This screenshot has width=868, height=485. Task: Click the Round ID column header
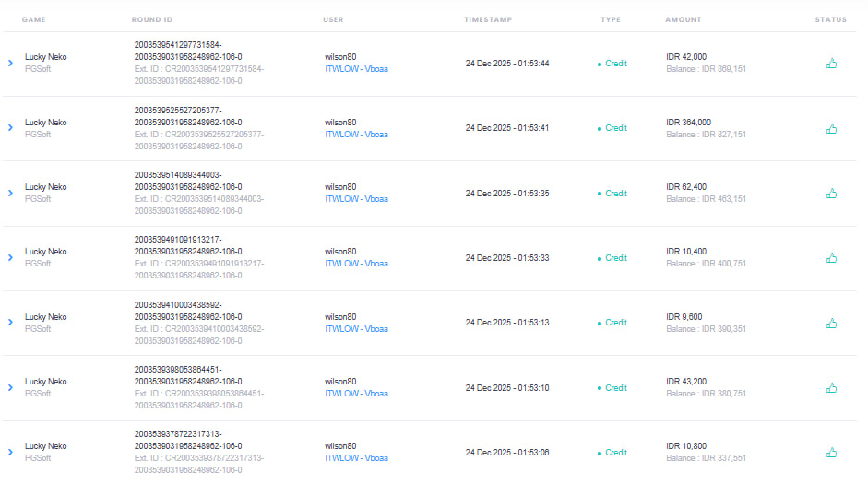[x=151, y=19]
